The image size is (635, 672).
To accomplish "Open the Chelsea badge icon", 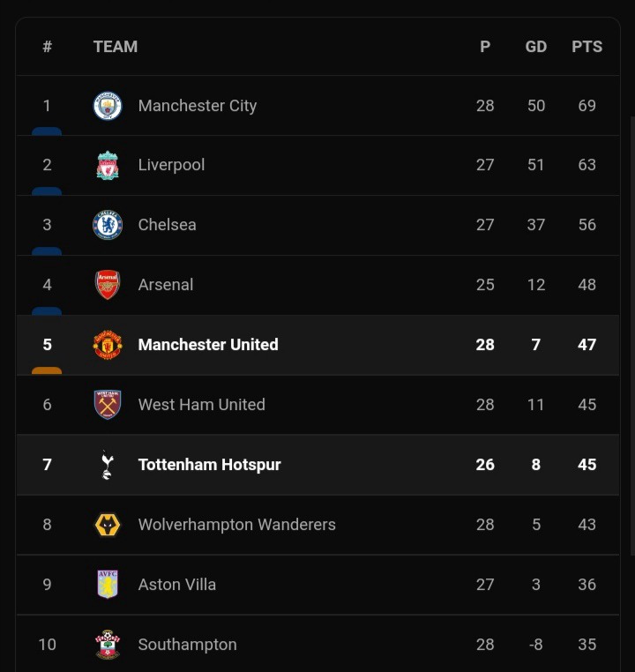I will [108, 225].
